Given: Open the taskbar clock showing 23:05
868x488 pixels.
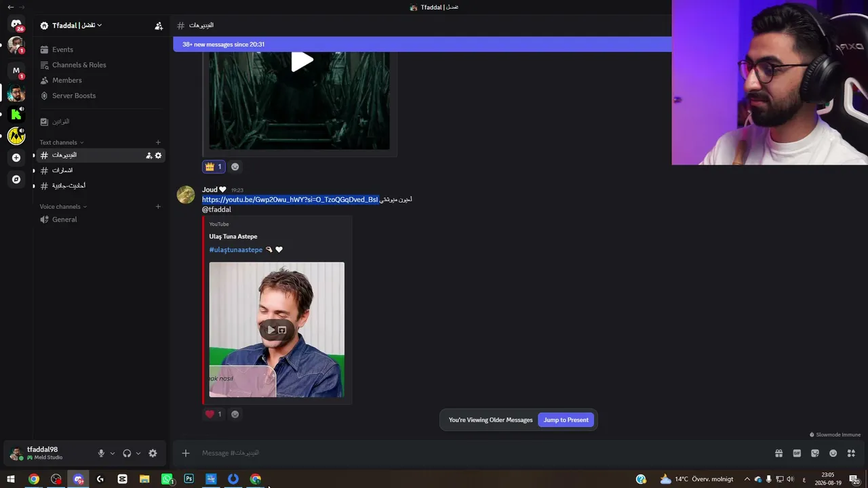Looking at the screenshot, I should pos(828,479).
